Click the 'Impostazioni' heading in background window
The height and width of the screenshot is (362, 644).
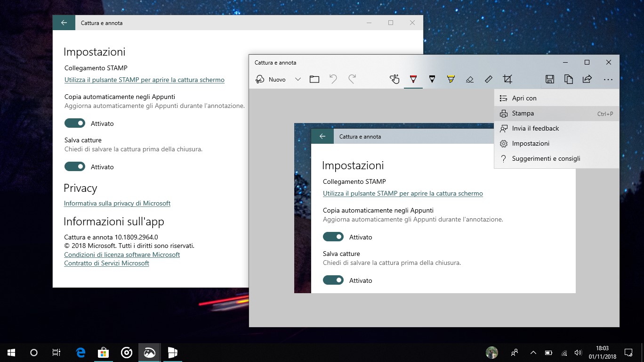point(95,52)
